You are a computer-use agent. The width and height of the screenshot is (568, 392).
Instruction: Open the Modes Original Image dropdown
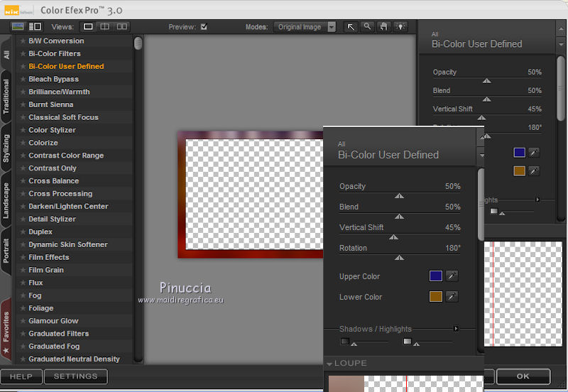[x=305, y=27]
